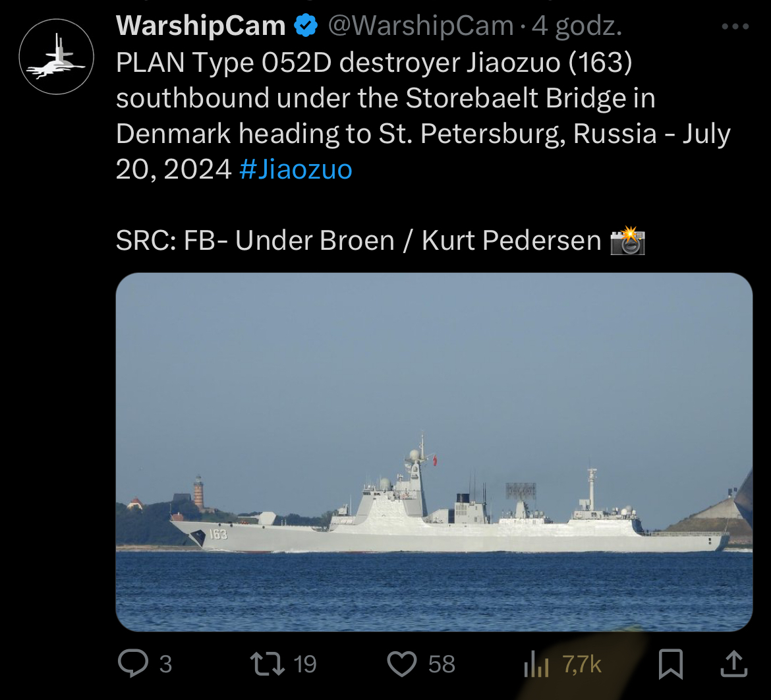Screen dimensions: 771x700
Task: Bookmark this post
Action: click(671, 664)
